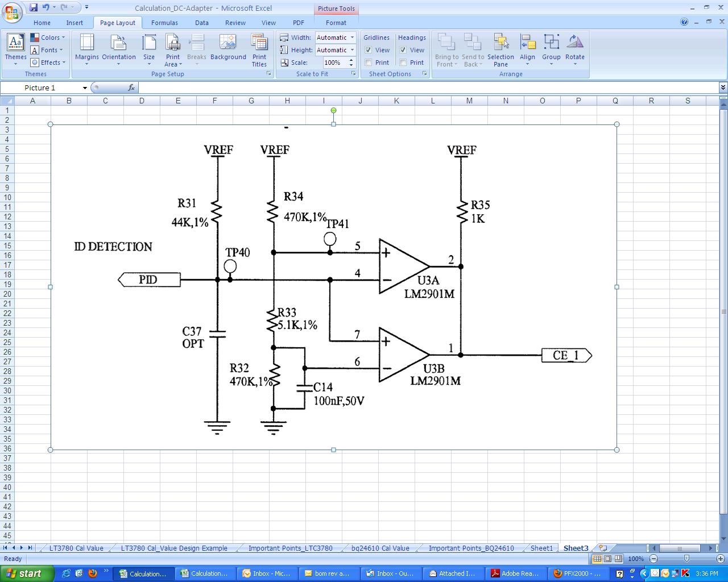Expand the theme Fonts dropdown

point(47,50)
